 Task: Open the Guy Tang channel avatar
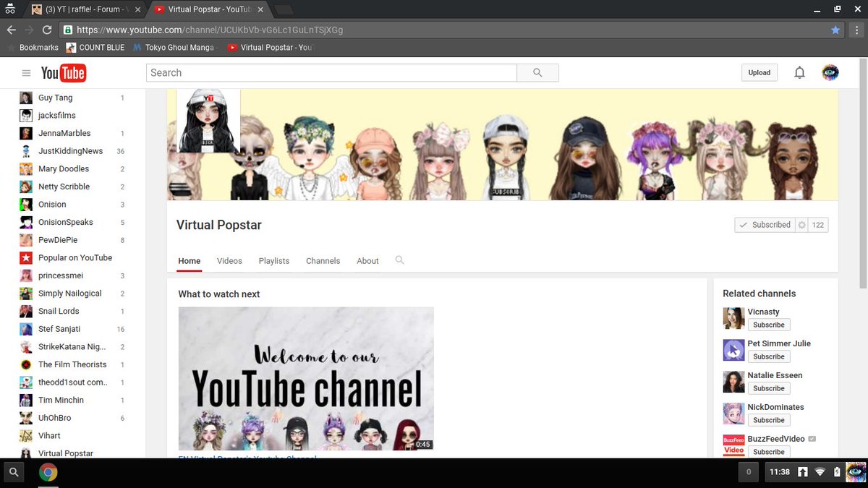[26, 98]
